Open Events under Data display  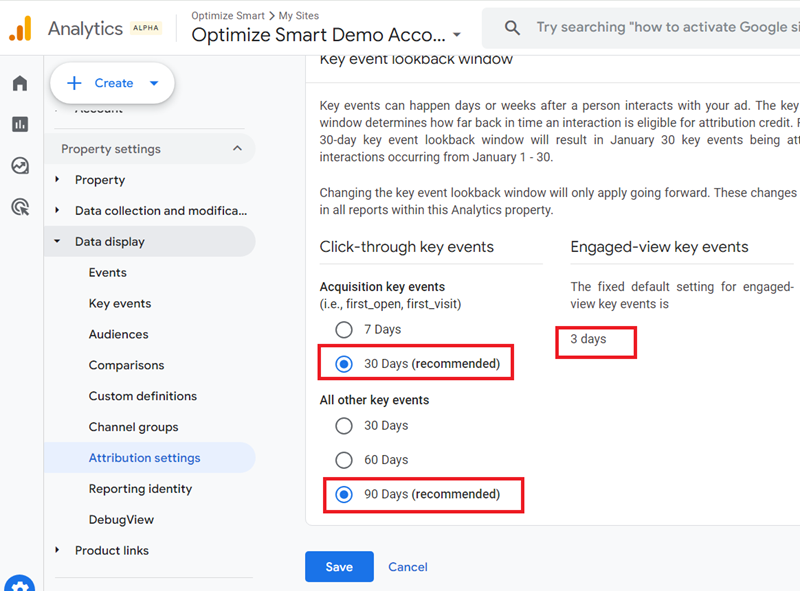[x=108, y=273]
